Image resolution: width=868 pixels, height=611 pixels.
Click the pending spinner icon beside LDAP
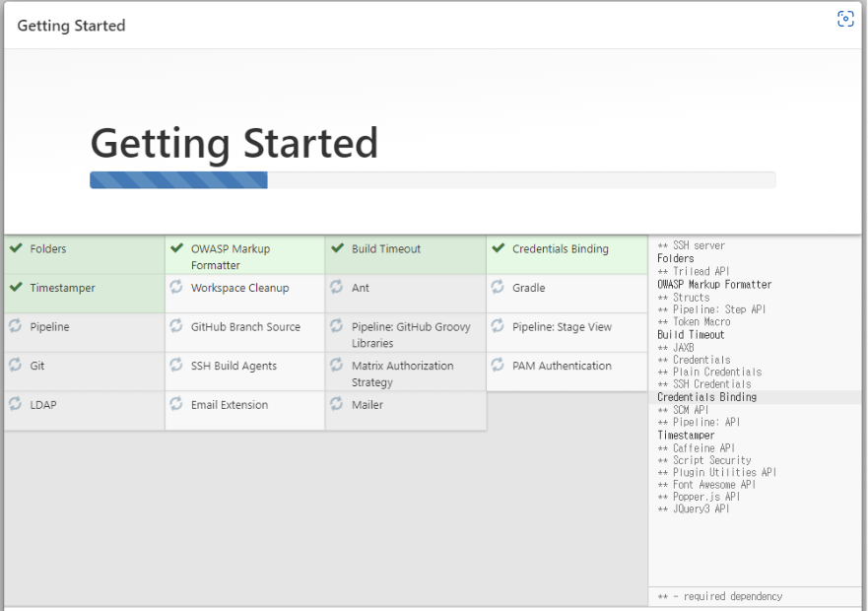(x=15, y=404)
